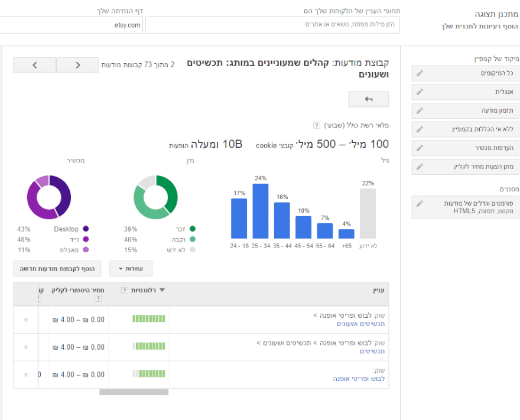Edit ad formats filter pencil icon
The height and width of the screenshot is (420, 520).
pyautogui.click(x=420, y=204)
